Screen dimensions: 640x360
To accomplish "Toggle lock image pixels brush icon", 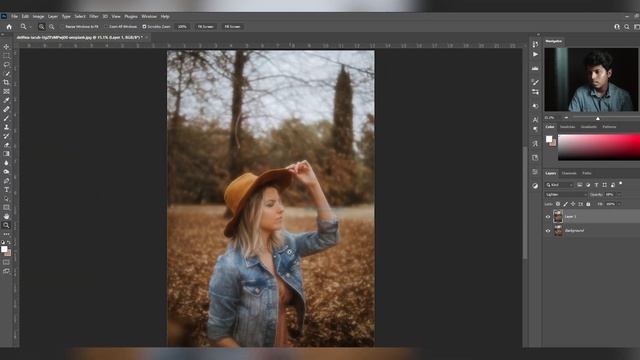I will click(565, 204).
